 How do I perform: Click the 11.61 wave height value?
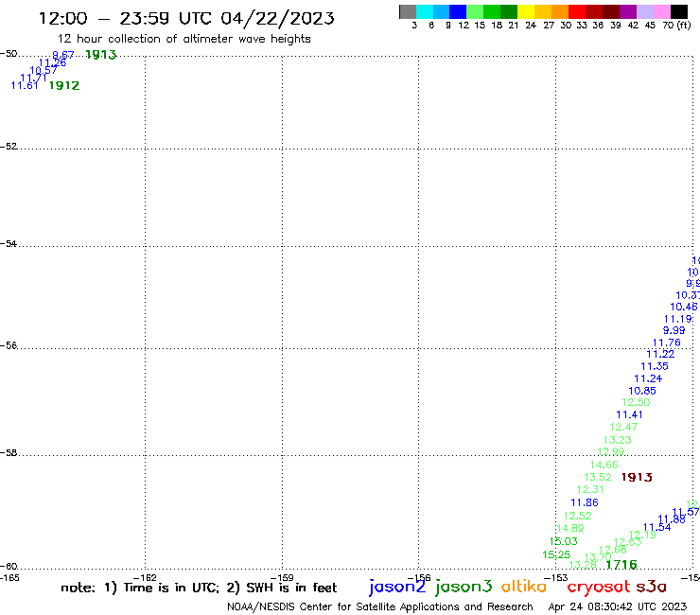[x=25, y=85]
